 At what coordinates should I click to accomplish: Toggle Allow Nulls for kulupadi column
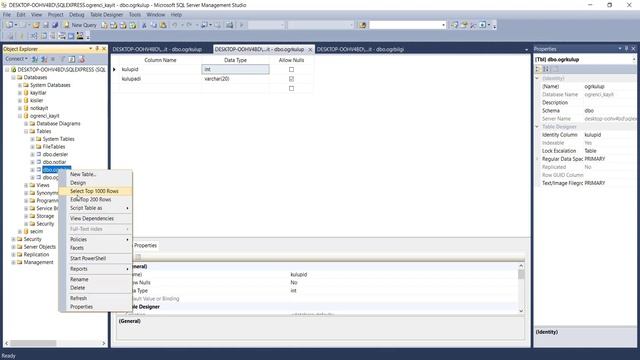point(291,79)
